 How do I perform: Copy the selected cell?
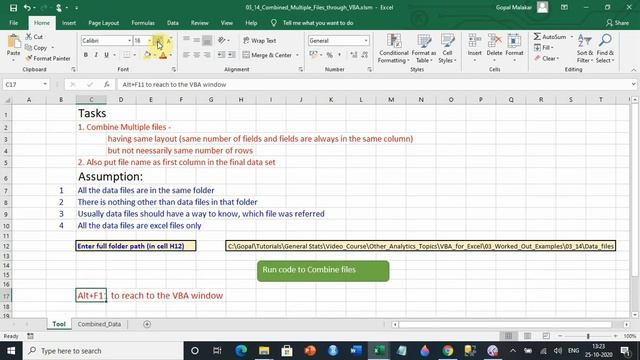coord(36,48)
